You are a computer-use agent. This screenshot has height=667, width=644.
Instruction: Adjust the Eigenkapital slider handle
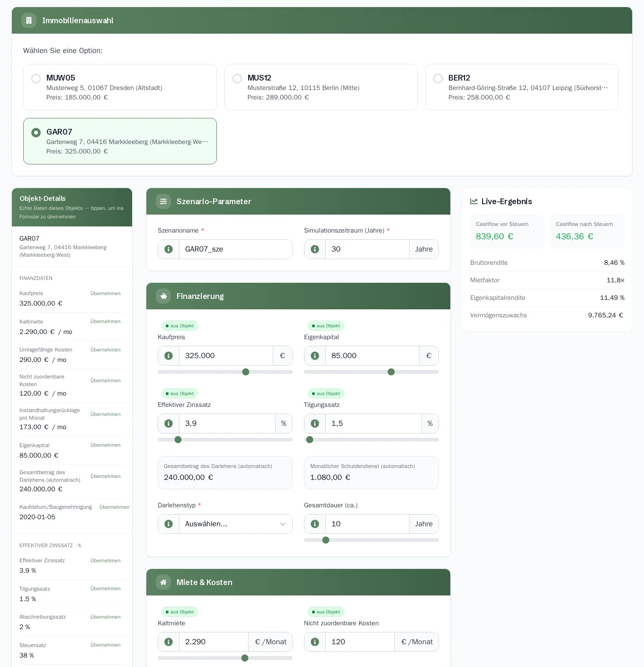pyautogui.click(x=391, y=372)
